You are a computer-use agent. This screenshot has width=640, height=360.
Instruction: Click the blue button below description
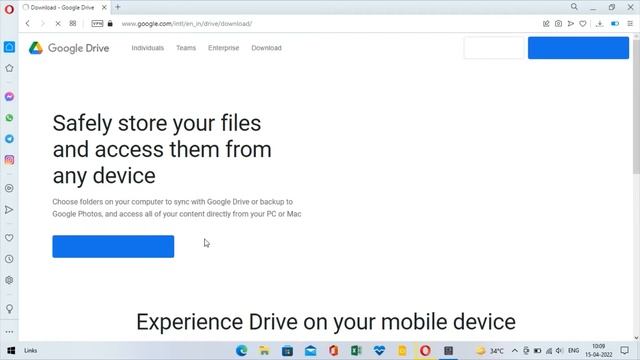pos(113,246)
